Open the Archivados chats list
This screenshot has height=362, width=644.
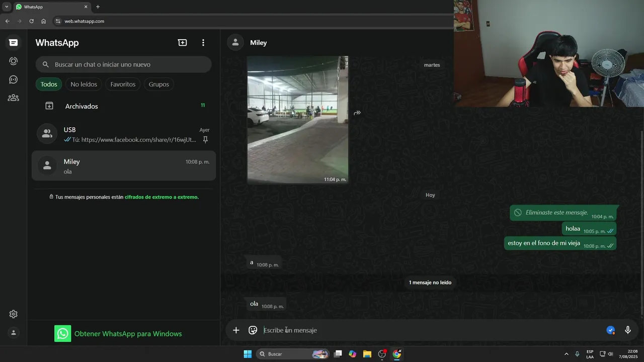point(124,106)
